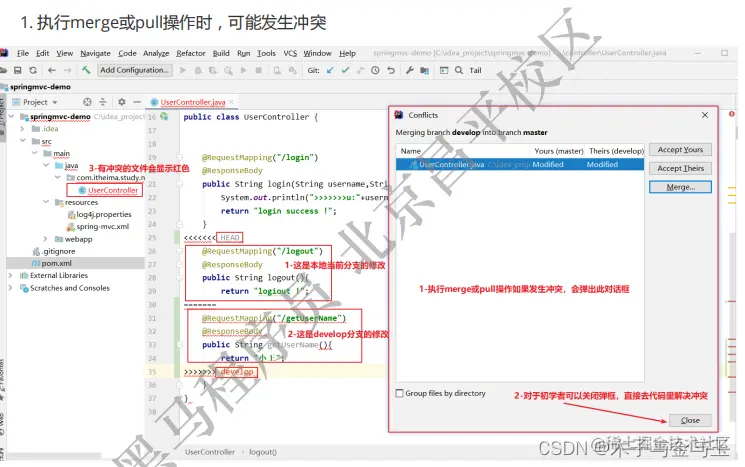
Task: Click the Name column header
Action: (x=411, y=151)
